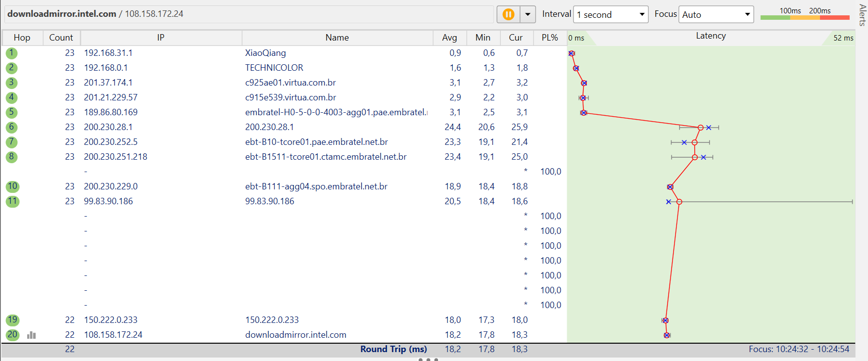Select hop 7 green circle icon
868x361 pixels.
pyautogui.click(x=11, y=142)
